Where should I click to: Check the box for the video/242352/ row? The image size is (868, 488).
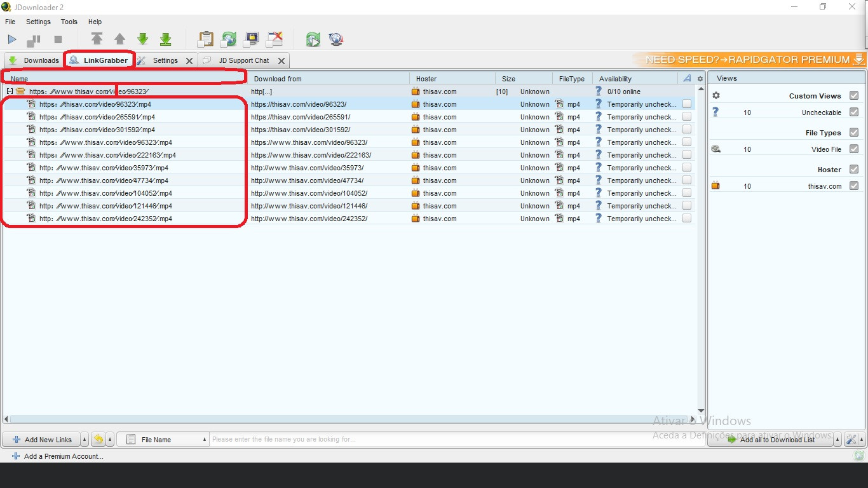687,219
